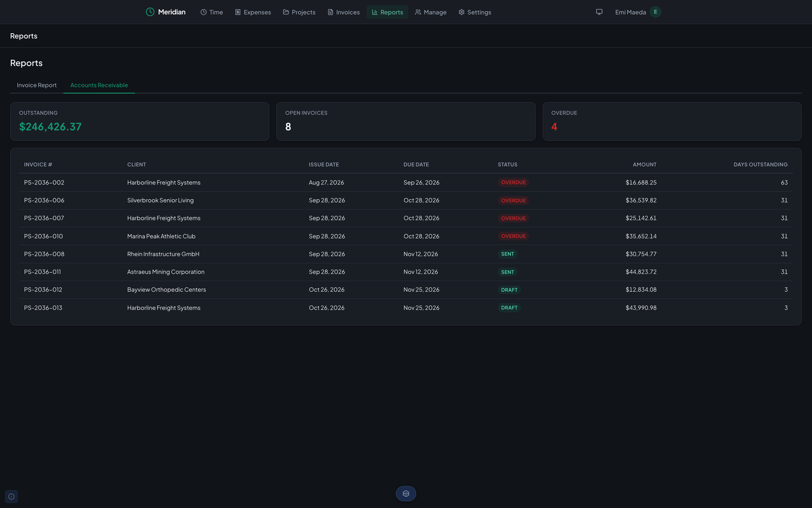Open the Manage menu
This screenshot has width=812, height=508.
430,12
